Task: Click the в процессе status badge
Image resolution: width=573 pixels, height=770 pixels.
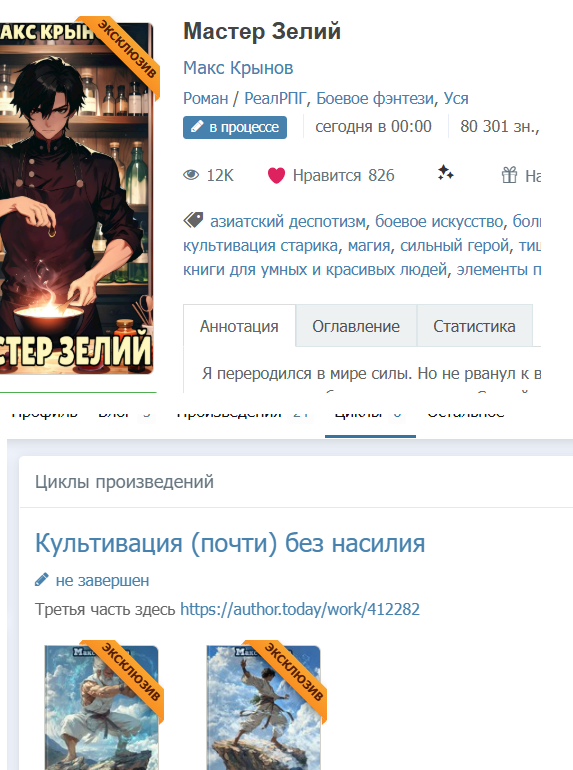Action: pyautogui.click(x=235, y=127)
